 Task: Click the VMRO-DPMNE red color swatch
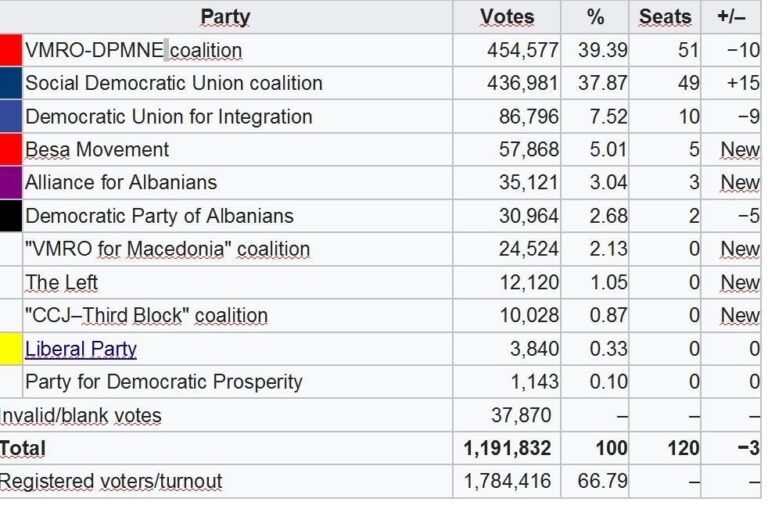[x=11, y=50]
